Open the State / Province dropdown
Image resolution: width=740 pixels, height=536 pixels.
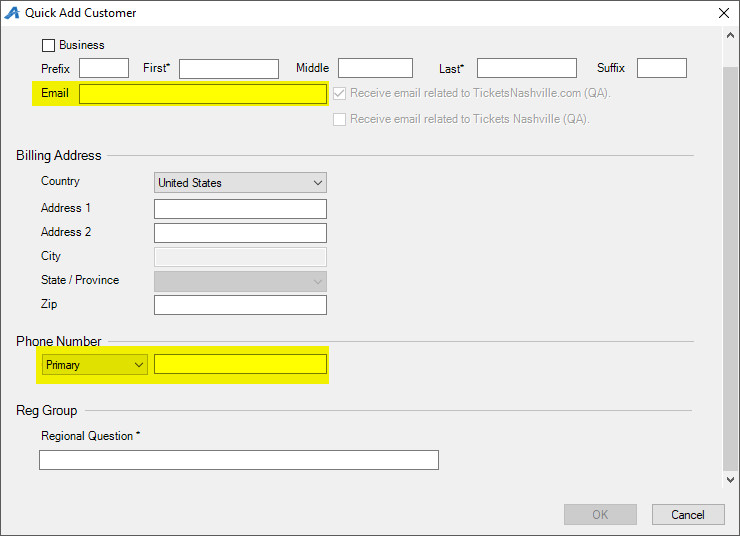[x=240, y=281]
